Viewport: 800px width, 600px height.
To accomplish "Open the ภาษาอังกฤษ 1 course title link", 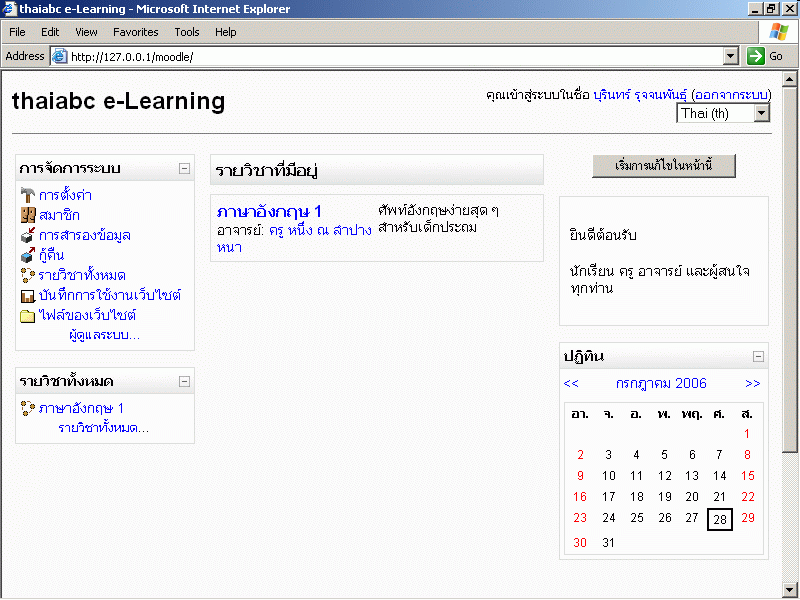I will click(x=269, y=211).
